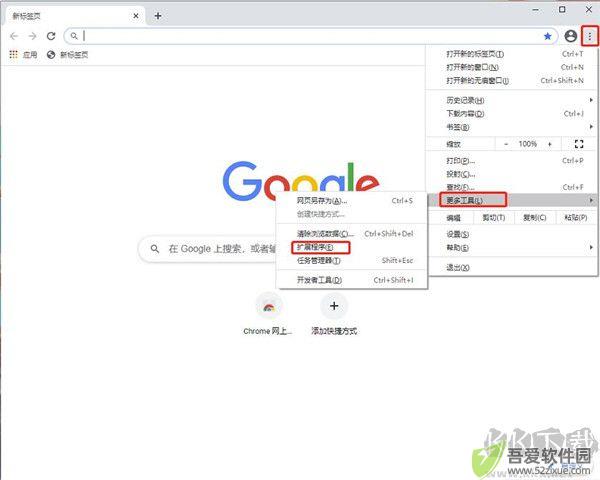
Task: Select 网页另存为(A) in submenu
Action: 352,201
